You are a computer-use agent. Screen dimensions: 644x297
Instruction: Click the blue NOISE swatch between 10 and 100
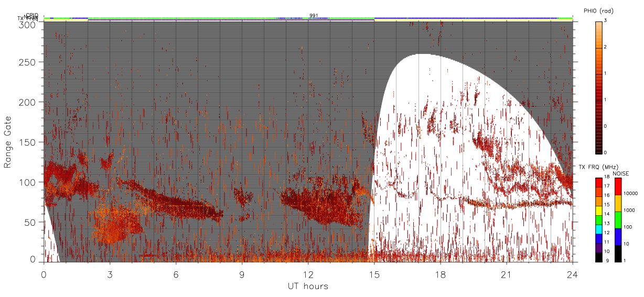617,237
